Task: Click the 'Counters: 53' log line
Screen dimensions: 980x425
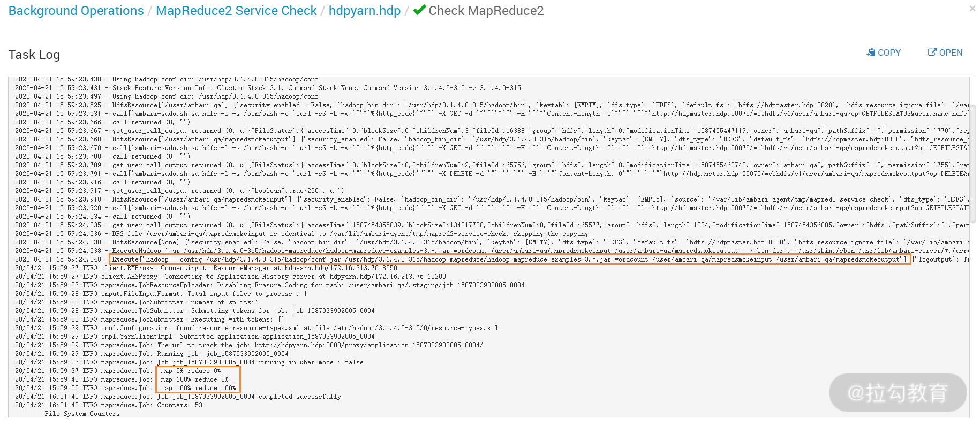Action: 109,405
